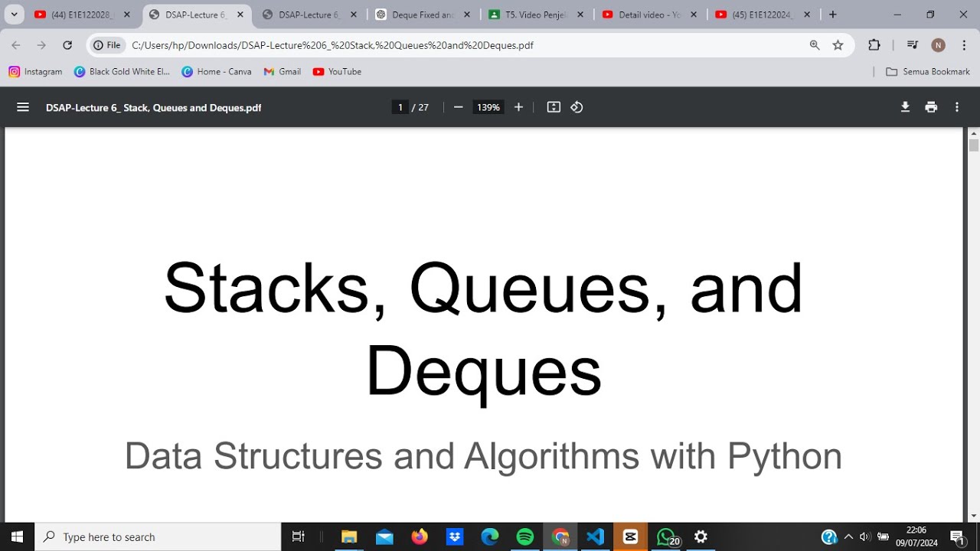Open the Semua Bookmark folder
The height and width of the screenshot is (551, 980).
[927, 71]
